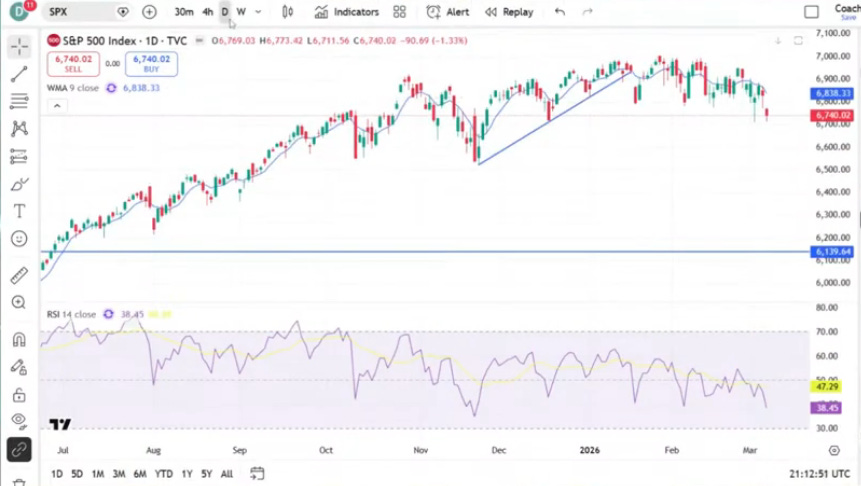Click the S&P 500 Index chart title
This screenshot has width=861, height=486.
click(x=125, y=41)
